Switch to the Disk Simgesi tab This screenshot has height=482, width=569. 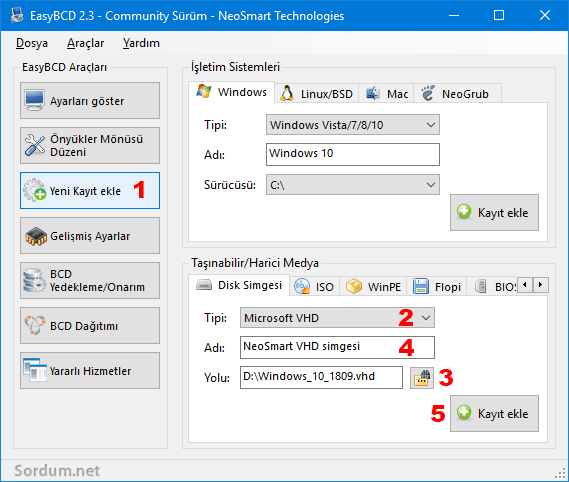point(239,285)
